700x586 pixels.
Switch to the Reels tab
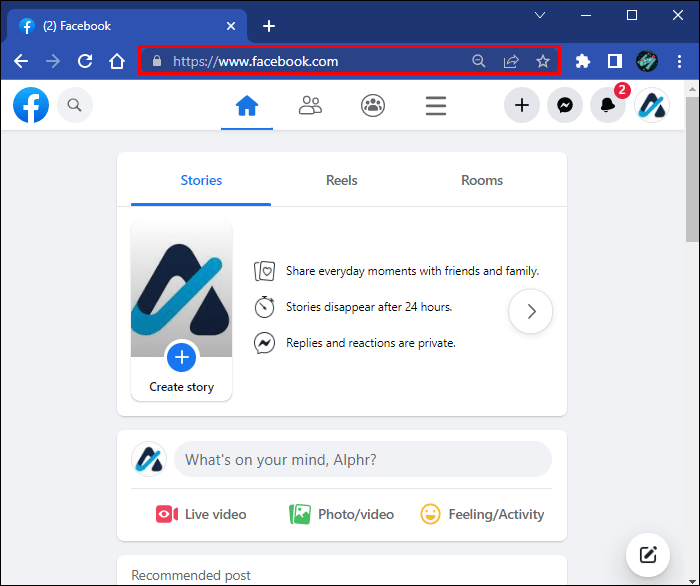pos(342,180)
